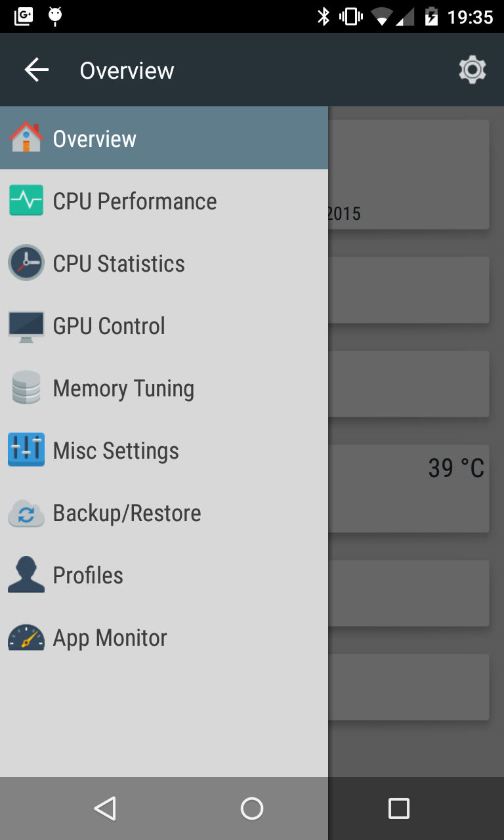Image resolution: width=504 pixels, height=840 pixels.
Task: Open the CPU Performance menu entry
Action: click(x=135, y=201)
